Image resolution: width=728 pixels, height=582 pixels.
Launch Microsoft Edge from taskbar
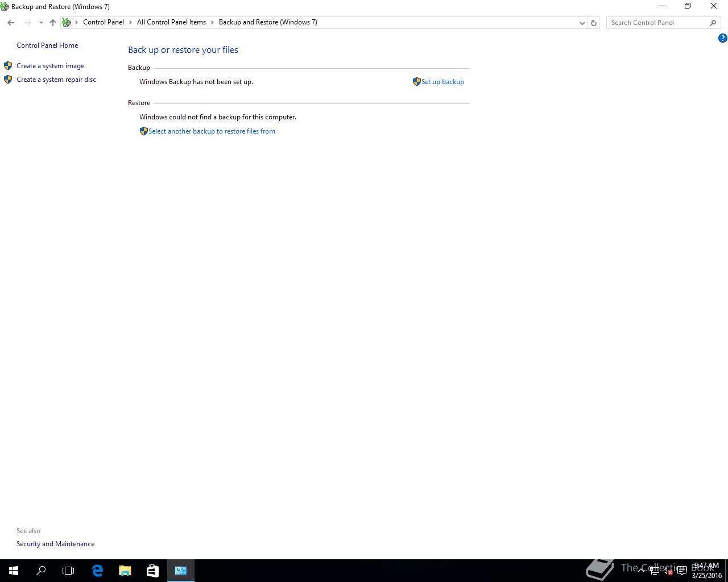click(x=97, y=571)
